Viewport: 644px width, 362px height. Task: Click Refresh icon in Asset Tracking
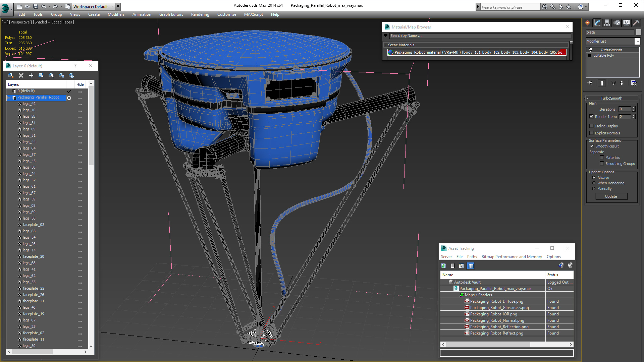tap(443, 266)
